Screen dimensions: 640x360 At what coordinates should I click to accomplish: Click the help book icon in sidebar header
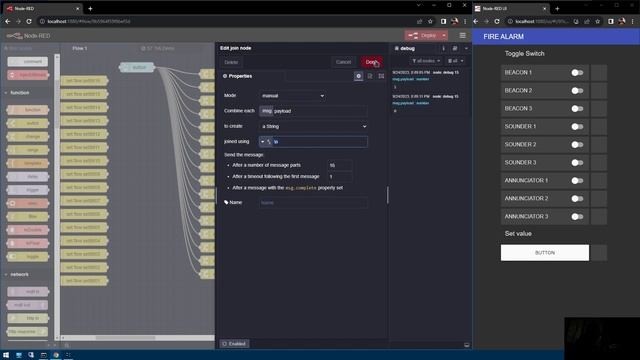[455, 48]
